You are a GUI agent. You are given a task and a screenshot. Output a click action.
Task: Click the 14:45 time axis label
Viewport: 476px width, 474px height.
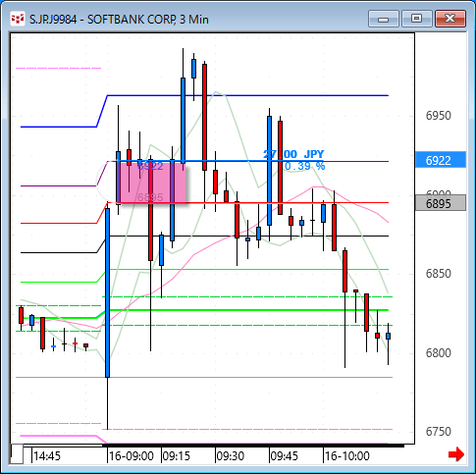pos(47,456)
